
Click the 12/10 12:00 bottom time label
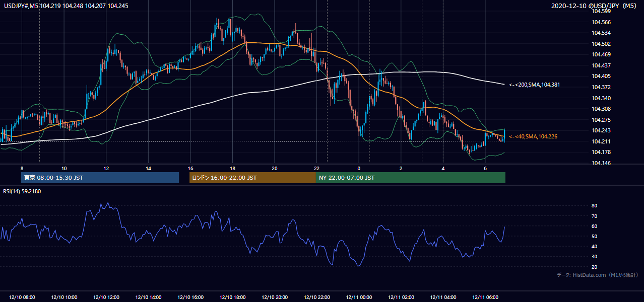(x=106, y=297)
